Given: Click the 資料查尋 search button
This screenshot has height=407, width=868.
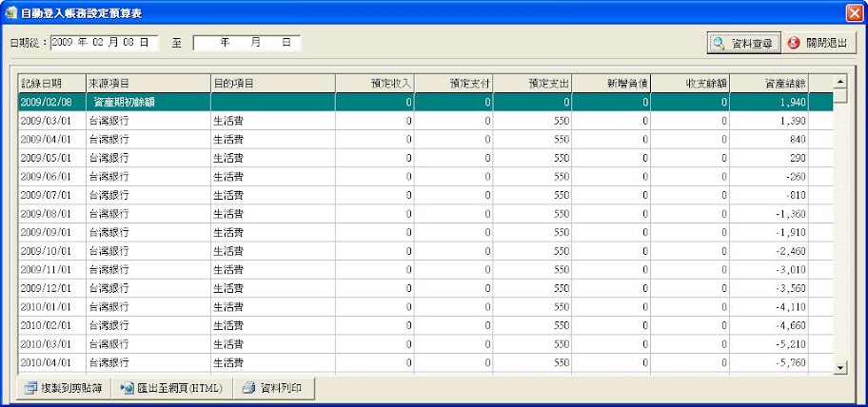Looking at the screenshot, I should [x=743, y=43].
